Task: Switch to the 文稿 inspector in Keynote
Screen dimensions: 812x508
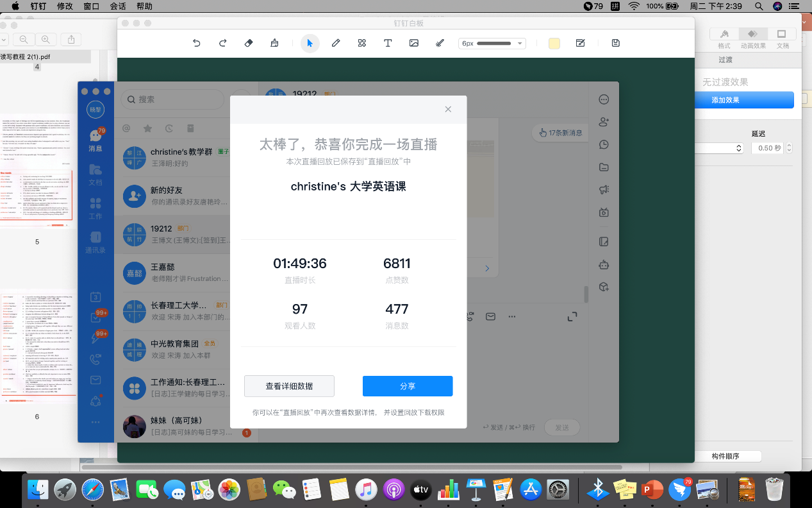Action: [x=782, y=38]
